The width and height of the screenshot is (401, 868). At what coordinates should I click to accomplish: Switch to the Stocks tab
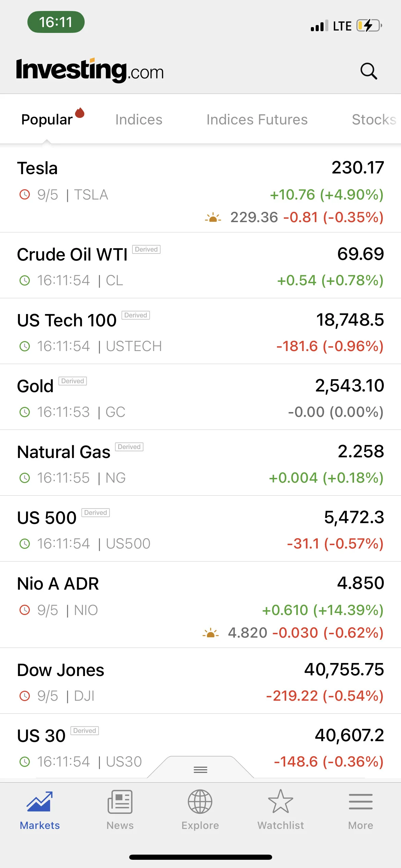click(x=374, y=120)
